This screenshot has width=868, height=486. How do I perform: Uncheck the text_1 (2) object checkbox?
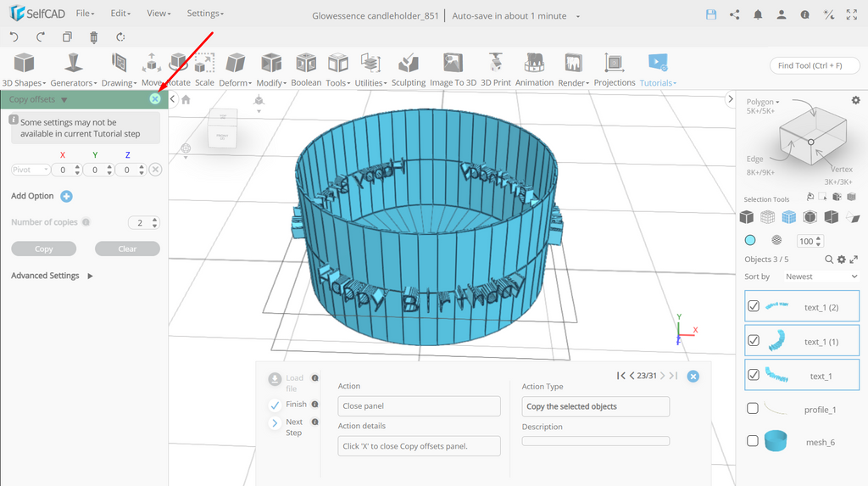(754, 306)
